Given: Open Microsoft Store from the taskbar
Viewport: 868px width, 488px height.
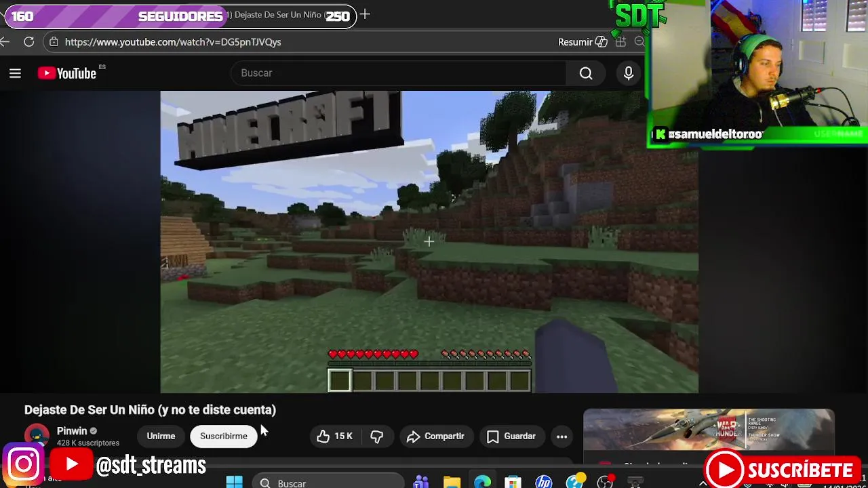Looking at the screenshot, I should point(513,483).
